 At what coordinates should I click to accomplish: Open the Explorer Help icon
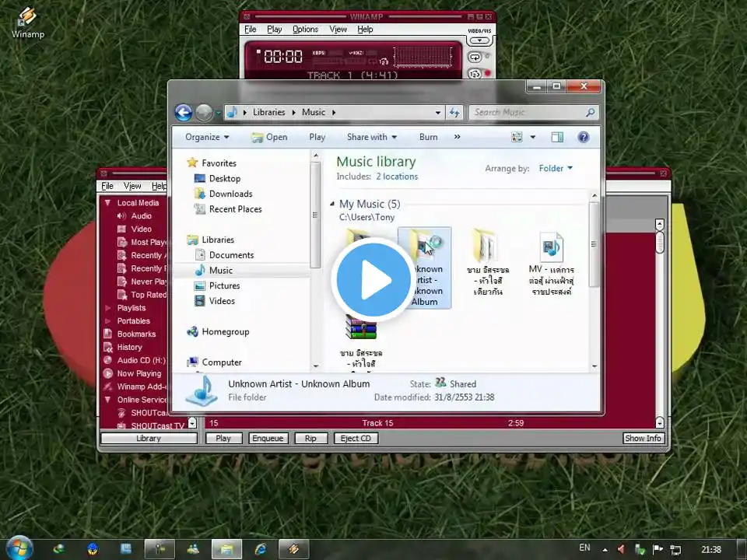(583, 137)
